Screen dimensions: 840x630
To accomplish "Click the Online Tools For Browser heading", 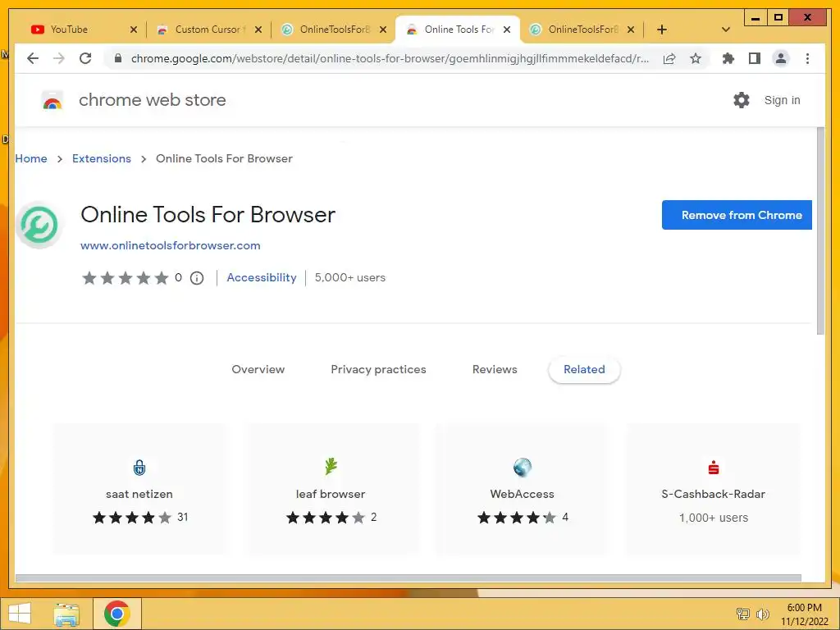I will click(208, 214).
